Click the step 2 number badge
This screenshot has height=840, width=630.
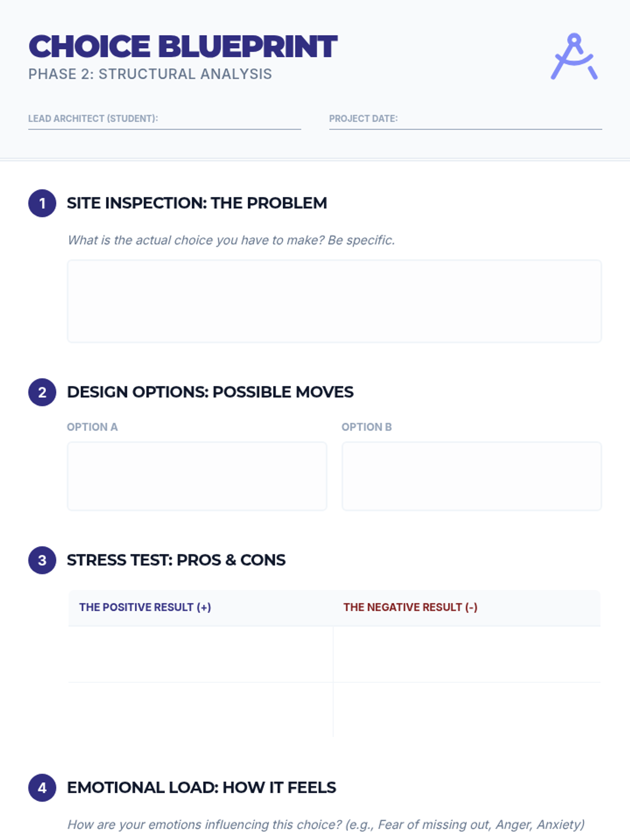pyautogui.click(x=42, y=392)
